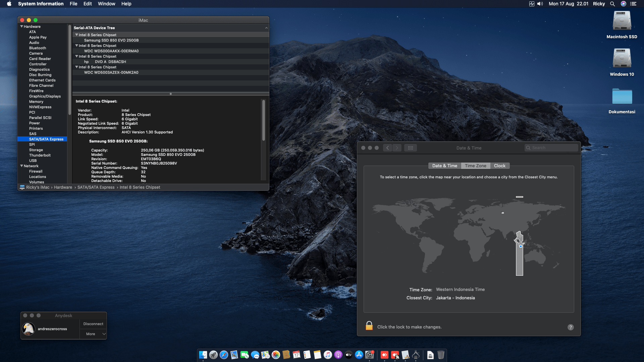Open Music from the Dock
This screenshot has height=362, width=644.
328,355
